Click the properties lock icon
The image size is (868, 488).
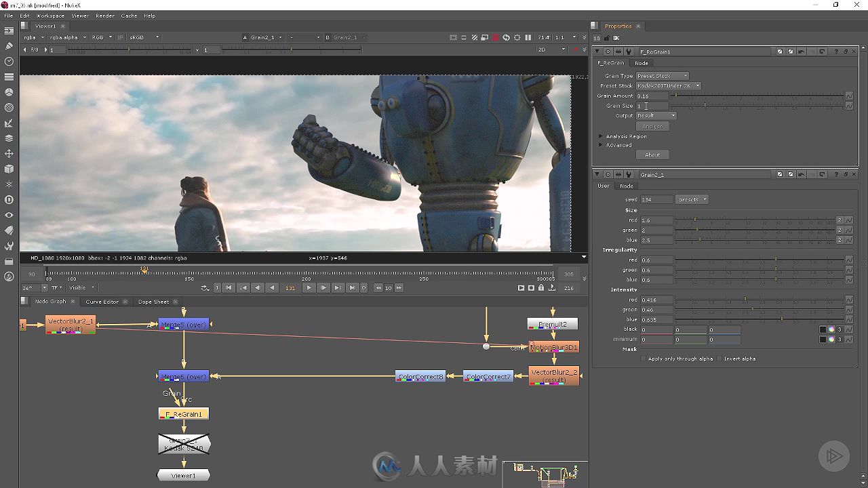pos(607,38)
